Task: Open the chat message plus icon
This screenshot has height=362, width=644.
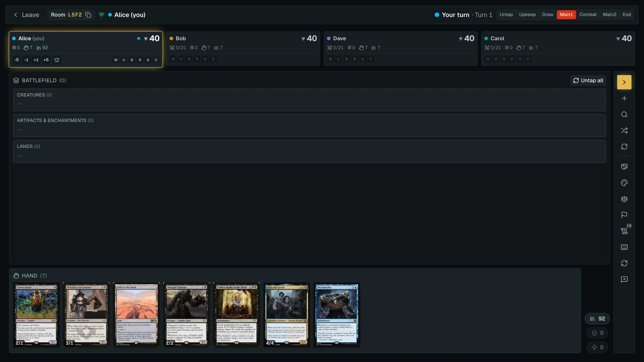Action: tap(624, 279)
